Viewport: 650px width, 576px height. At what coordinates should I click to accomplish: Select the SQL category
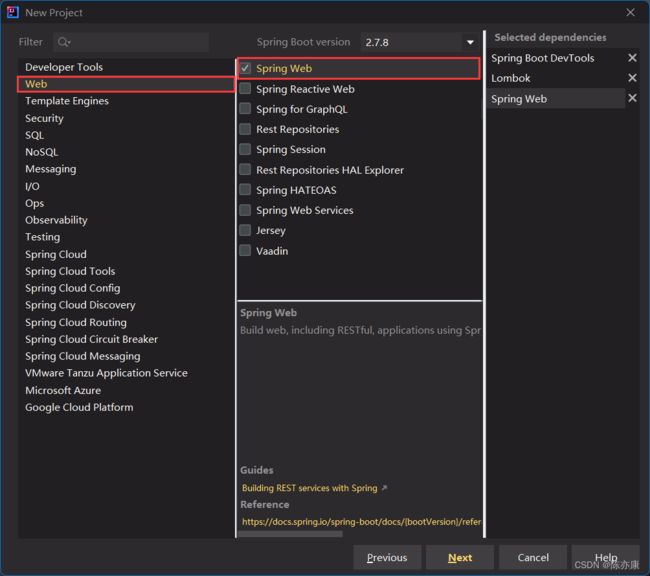point(126,135)
